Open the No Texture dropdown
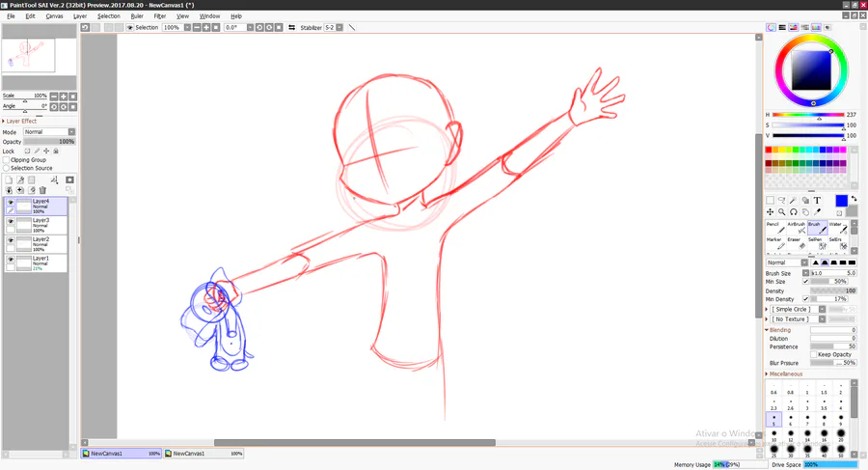This screenshot has height=470, width=868. (822, 319)
